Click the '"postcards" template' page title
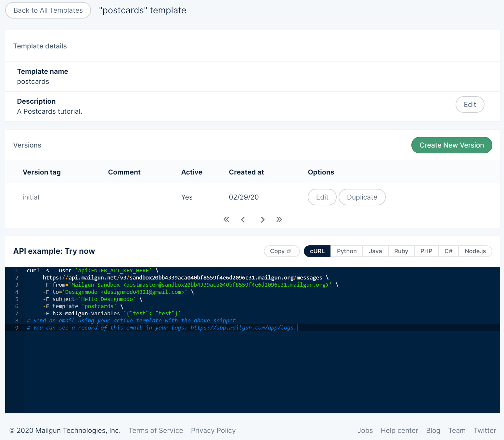The image size is (504, 440). [x=143, y=10]
